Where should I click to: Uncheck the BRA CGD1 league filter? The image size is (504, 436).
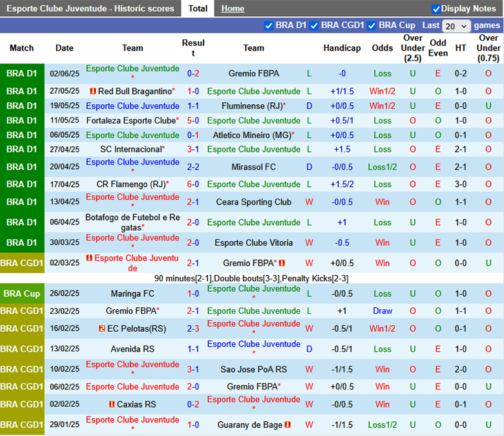point(314,26)
